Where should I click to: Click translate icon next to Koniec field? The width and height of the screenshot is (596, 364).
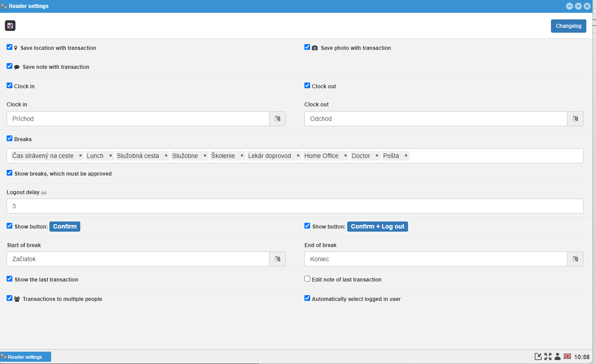(575, 259)
